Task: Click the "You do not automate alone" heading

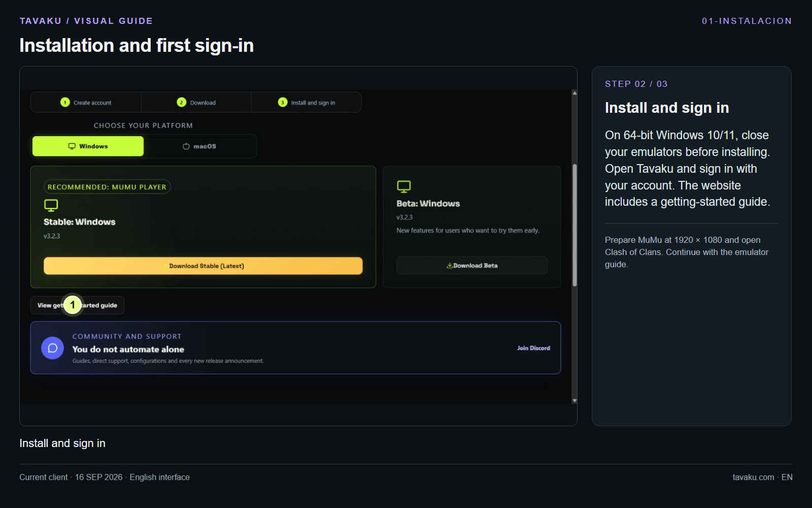Action: click(128, 350)
